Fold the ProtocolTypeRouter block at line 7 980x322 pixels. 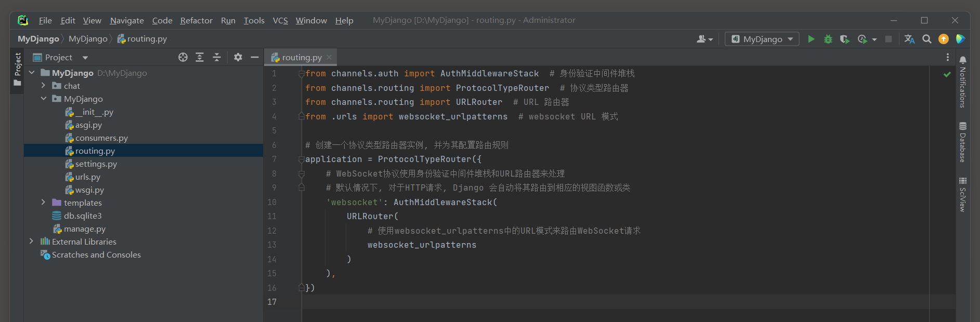click(x=301, y=159)
